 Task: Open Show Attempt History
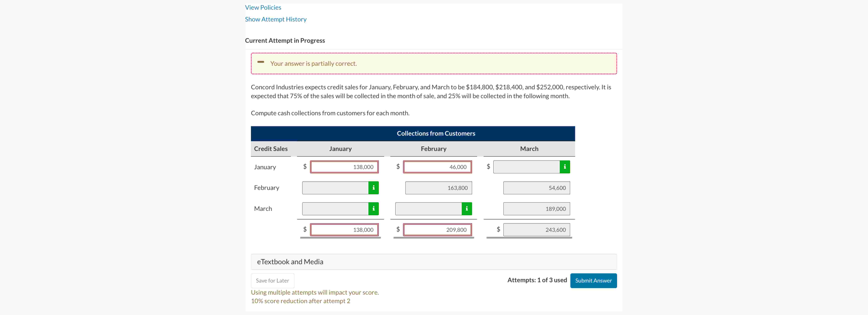[276, 19]
